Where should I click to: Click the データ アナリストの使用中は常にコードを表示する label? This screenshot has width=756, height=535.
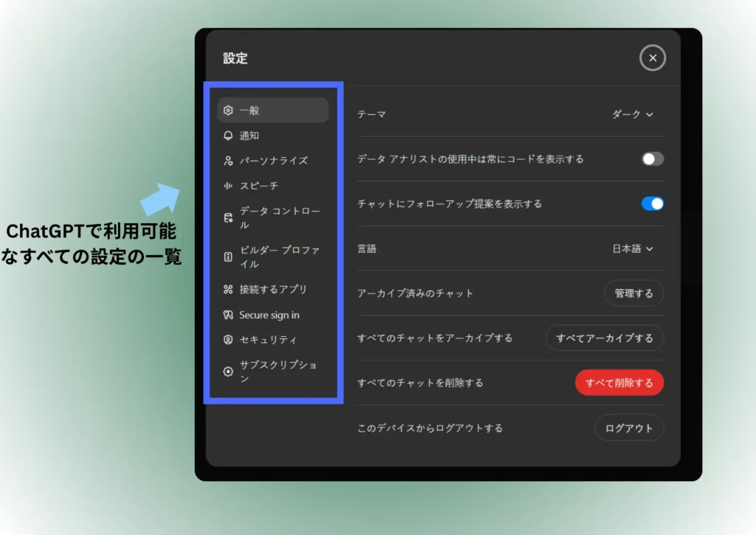point(470,159)
